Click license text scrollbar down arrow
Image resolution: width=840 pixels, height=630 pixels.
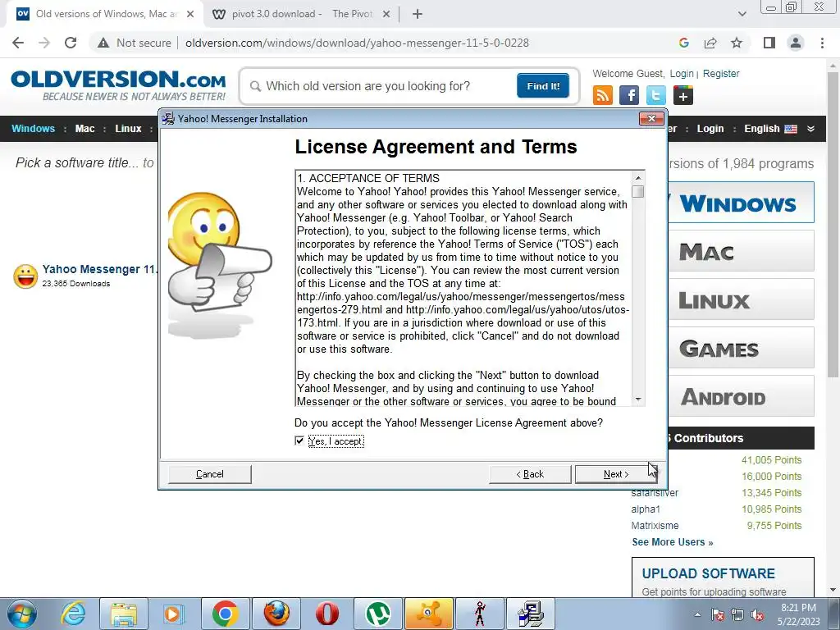pyautogui.click(x=638, y=399)
